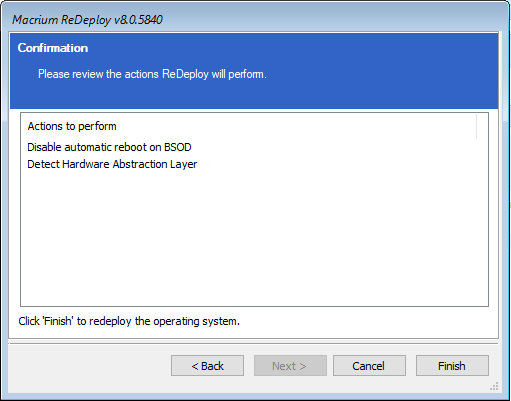The image size is (511, 401).
Task: Go back using the < Back button
Action: tap(207, 366)
